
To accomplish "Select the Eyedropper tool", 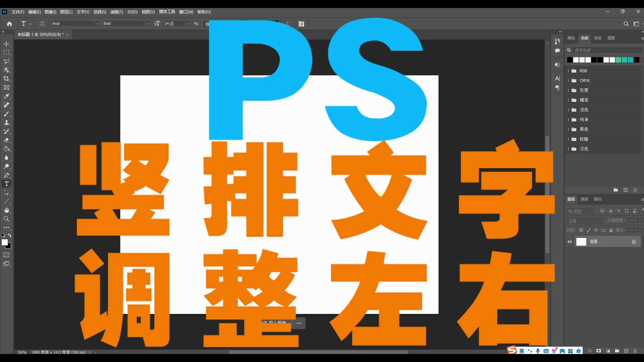I will click(6, 97).
